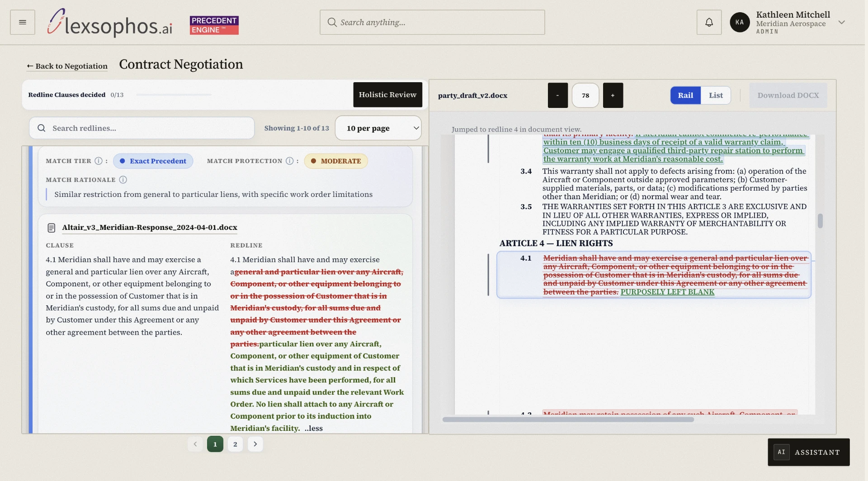Increase document zoom with plus button

(x=613, y=95)
